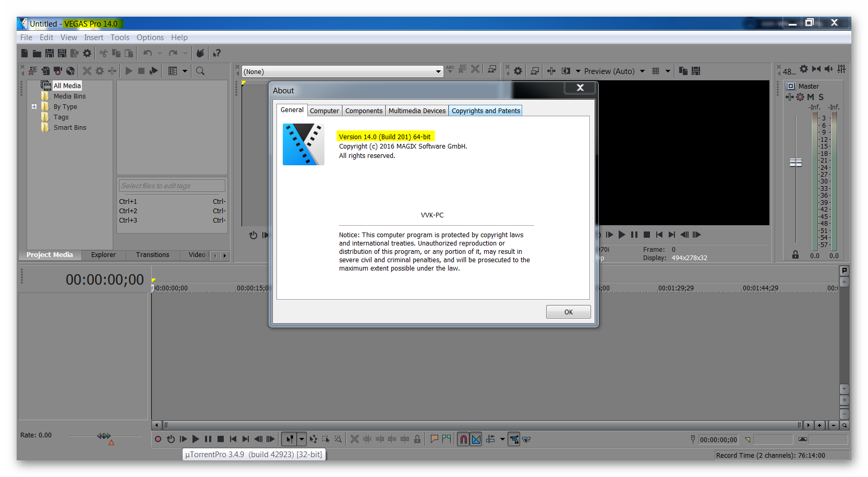Open Video Preview settings gear icon
868x477 pixels.
point(518,71)
